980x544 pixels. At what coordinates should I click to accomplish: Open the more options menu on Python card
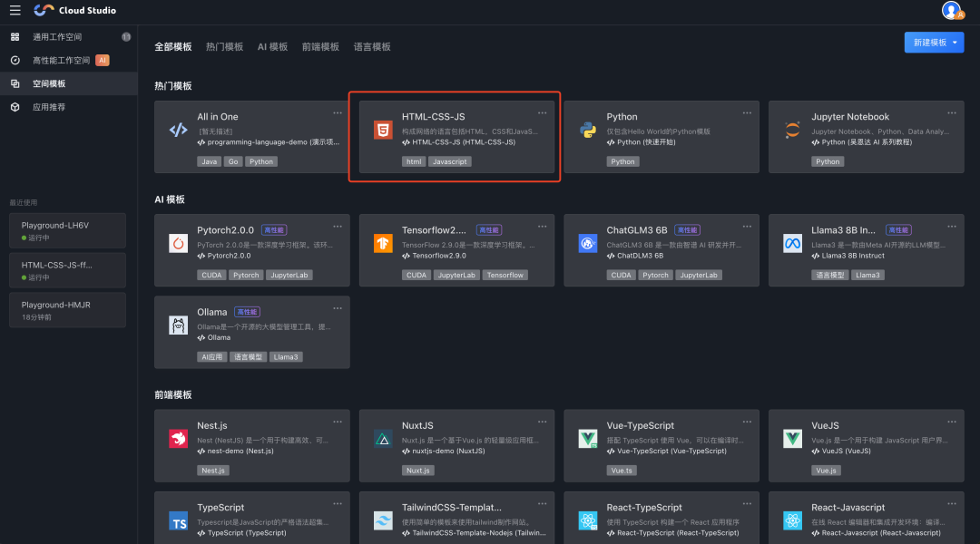coord(747,113)
